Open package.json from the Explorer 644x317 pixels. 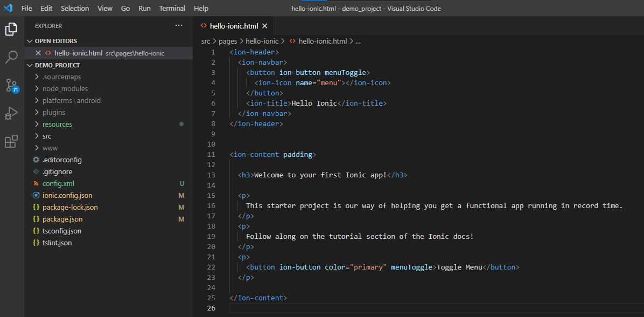tap(62, 219)
